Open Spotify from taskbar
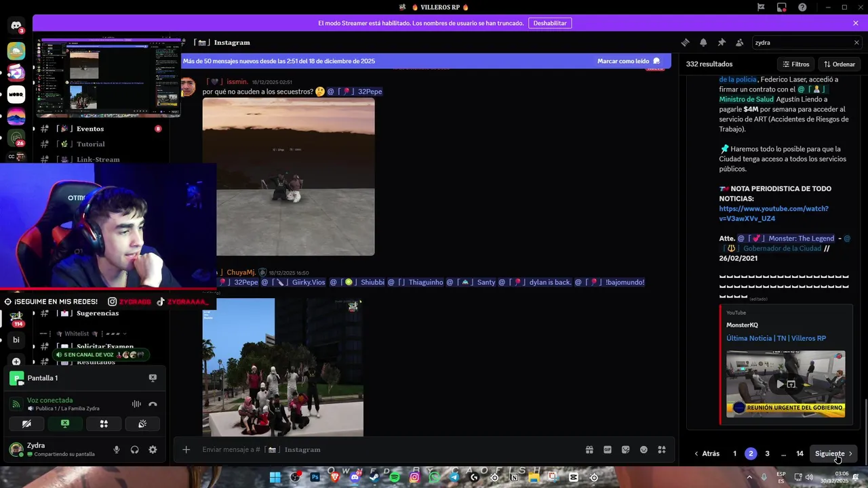868x488 pixels. point(395,477)
